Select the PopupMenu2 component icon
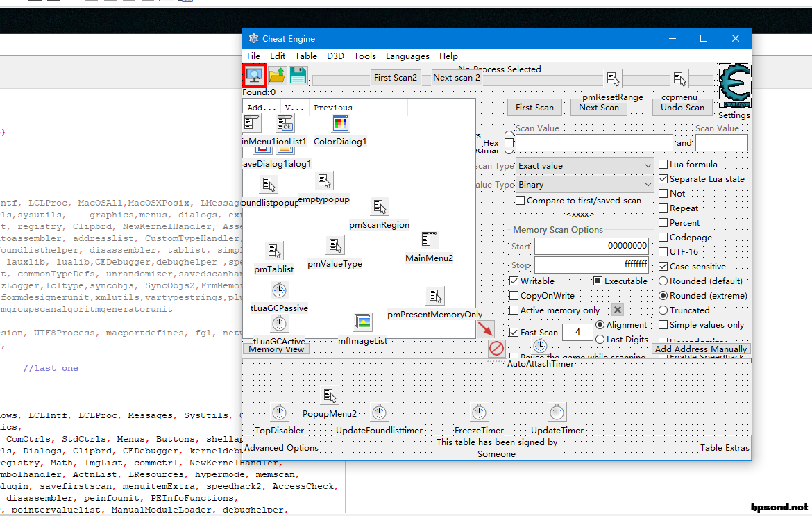Image resolution: width=812 pixels, height=516 pixels. click(330, 396)
